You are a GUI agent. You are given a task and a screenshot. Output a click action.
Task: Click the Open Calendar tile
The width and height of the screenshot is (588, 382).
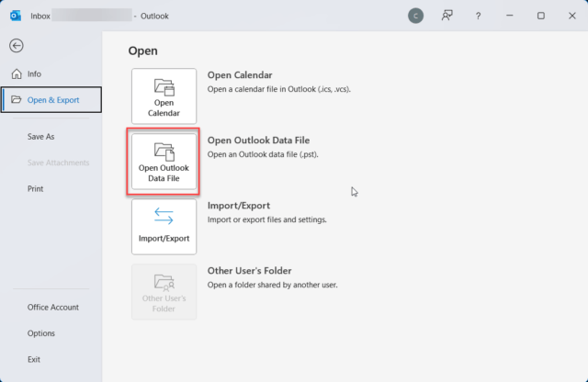tap(164, 96)
